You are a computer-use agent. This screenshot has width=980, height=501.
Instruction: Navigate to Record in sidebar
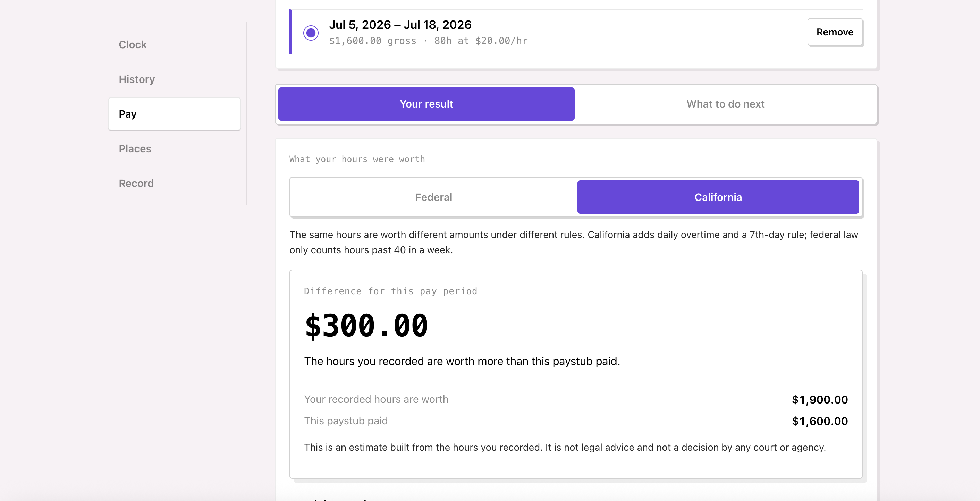136,183
